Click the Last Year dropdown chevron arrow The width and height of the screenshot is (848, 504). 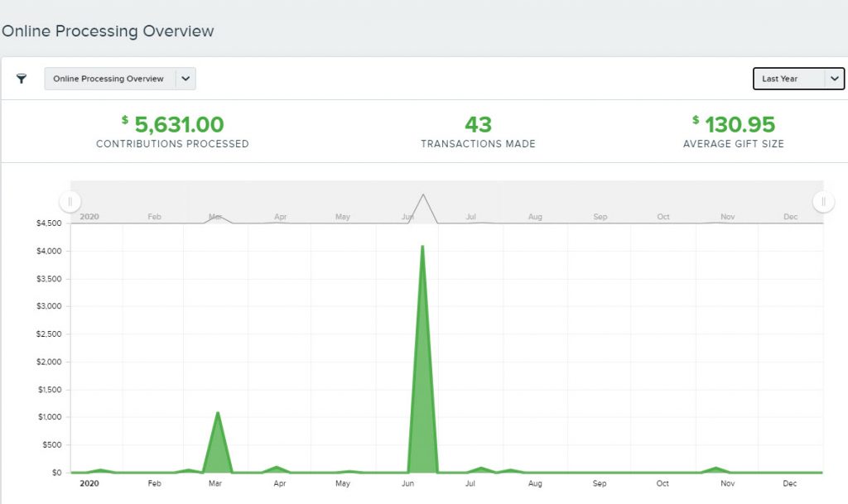pyautogui.click(x=835, y=79)
